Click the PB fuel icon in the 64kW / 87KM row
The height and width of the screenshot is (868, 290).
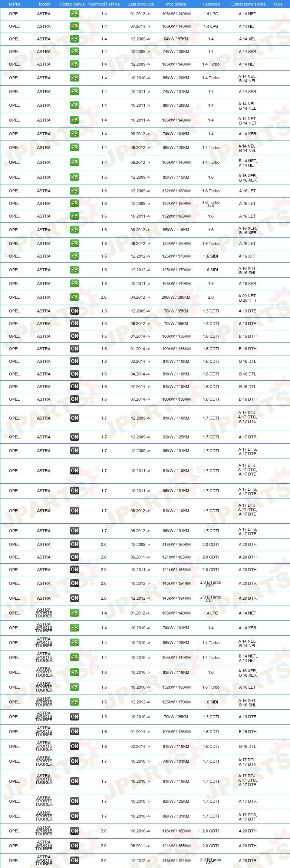(74, 39)
